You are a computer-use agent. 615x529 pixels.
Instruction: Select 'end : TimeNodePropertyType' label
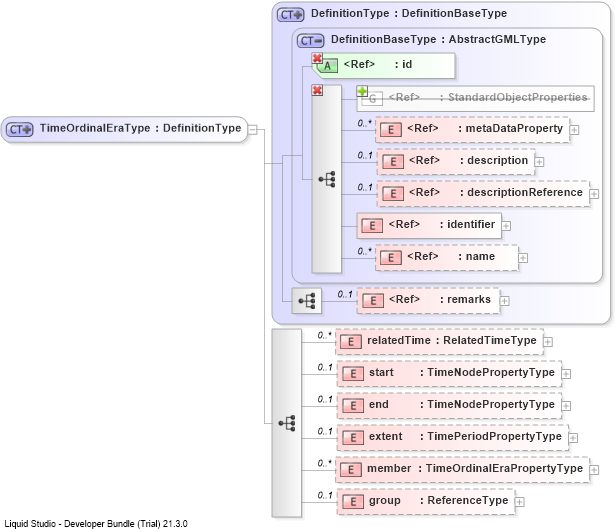(462, 405)
